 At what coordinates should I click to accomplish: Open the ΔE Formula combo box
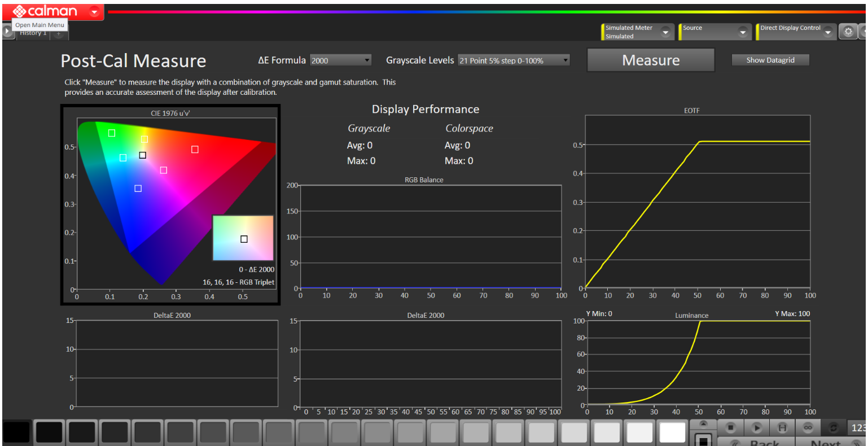tap(341, 60)
